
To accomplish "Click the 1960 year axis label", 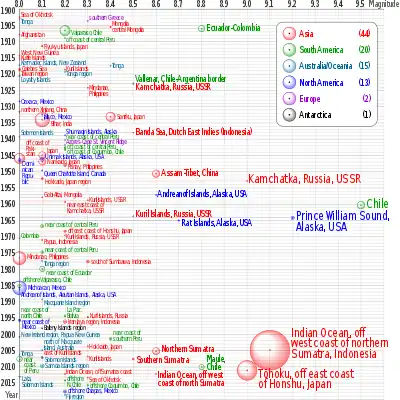I will pos(8,204).
